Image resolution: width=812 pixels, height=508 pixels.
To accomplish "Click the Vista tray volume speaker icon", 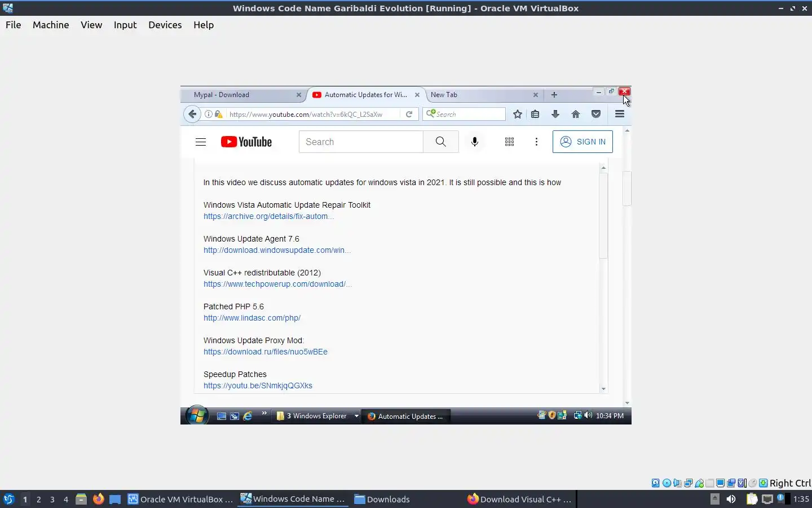I will point(588,415).
